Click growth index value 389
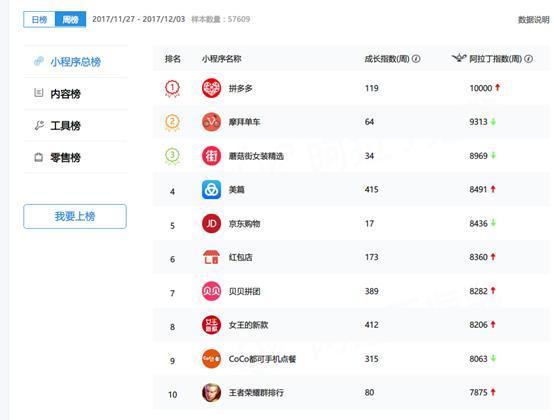This screenshot has width=554, height=420. (x=372, y=291)
